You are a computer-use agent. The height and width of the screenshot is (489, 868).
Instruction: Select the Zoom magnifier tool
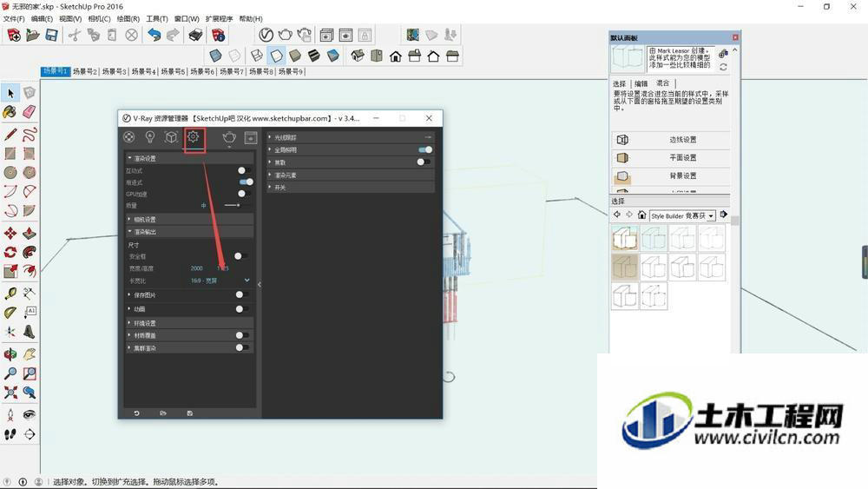(x=10, y=373)
